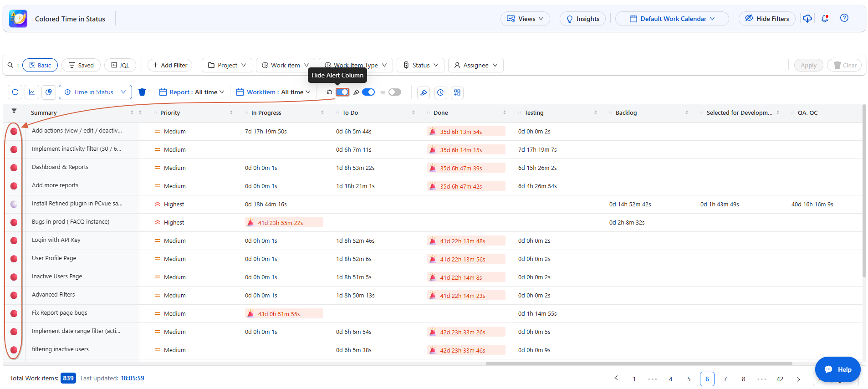Click the clock settings icon button
868x389 pixels.
point(440,92)
